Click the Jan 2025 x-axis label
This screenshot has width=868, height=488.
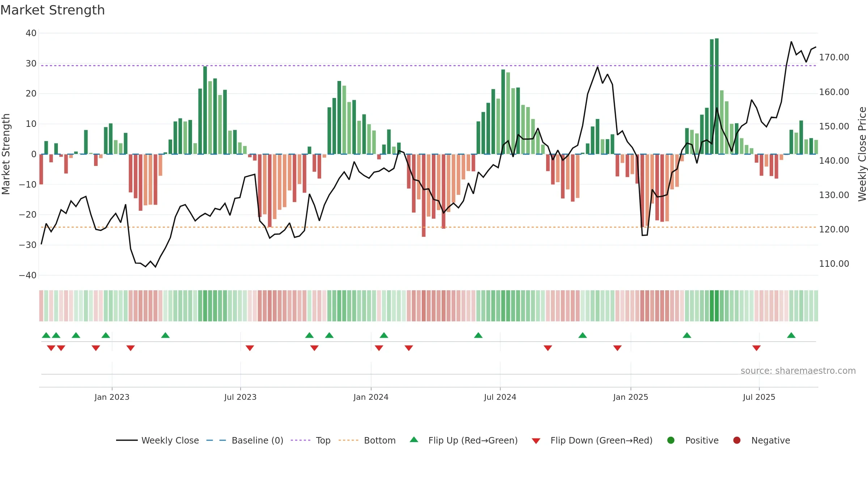(x=630, y=397)
